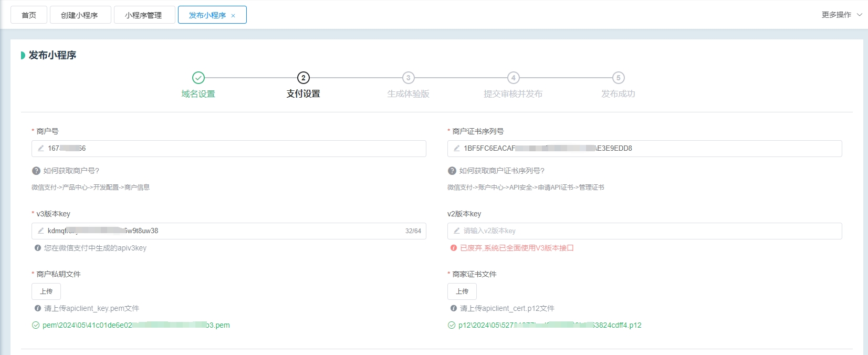Screen dimensions: 868x355
Task: Switch to the 小程序管理 tab
Action: 143,15
